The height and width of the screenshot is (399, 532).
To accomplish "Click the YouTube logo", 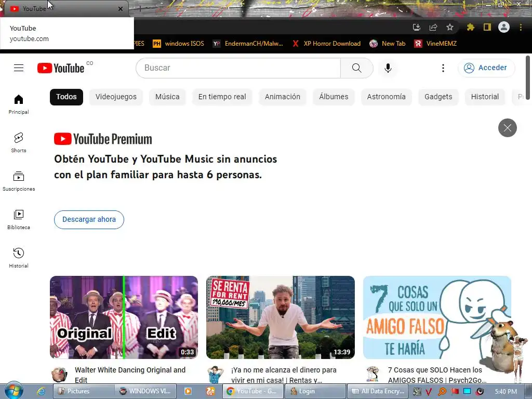I will [x=61, y=68].
